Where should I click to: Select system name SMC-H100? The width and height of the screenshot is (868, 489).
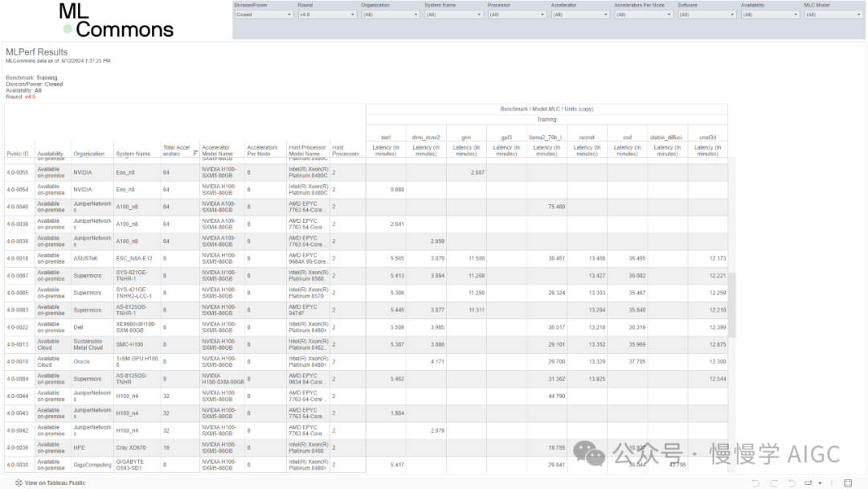click(129, 344)
